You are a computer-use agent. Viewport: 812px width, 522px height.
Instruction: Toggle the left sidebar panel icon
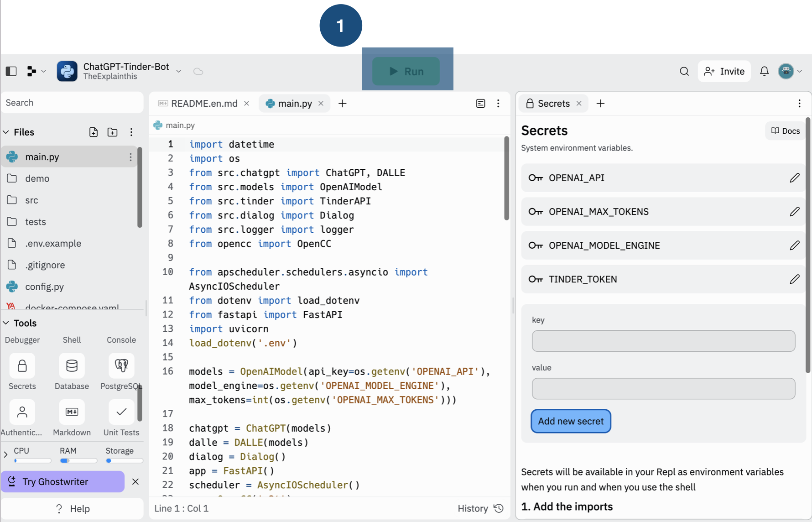click(x=11, y=71)
